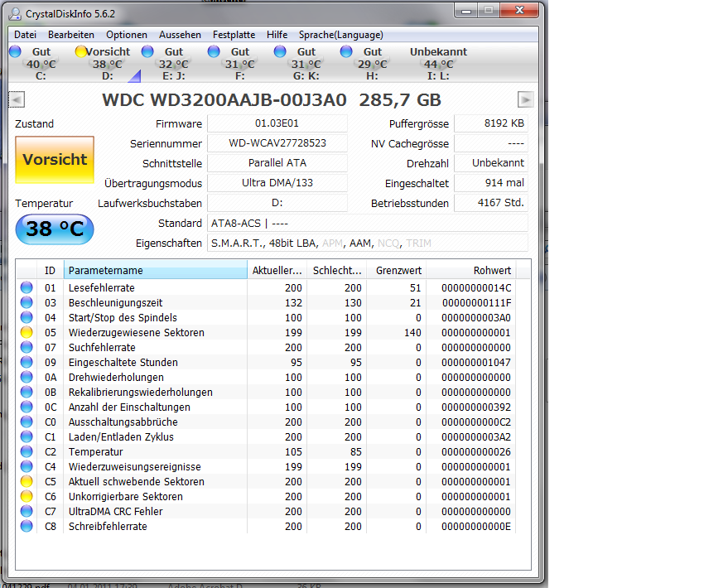The image size is (704, 588).
Task: Click status icon of Rekalibrierungswiederholungen row
Action: tap(27, 392)
